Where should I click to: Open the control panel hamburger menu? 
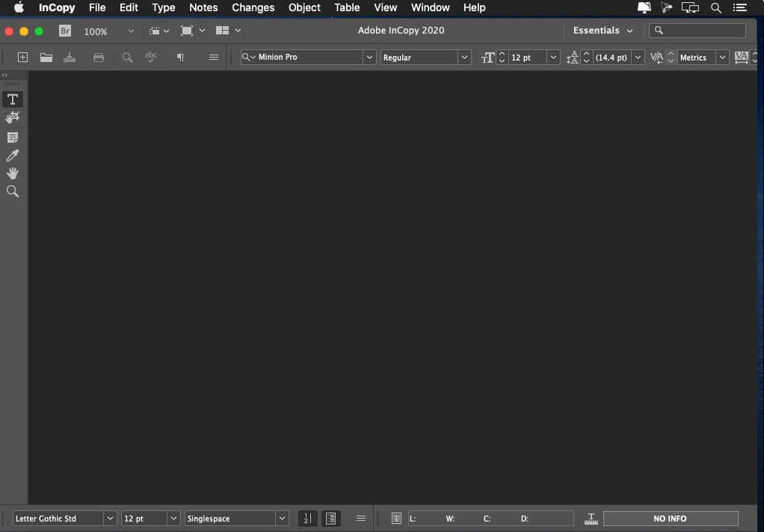click(x=213, y=57)
